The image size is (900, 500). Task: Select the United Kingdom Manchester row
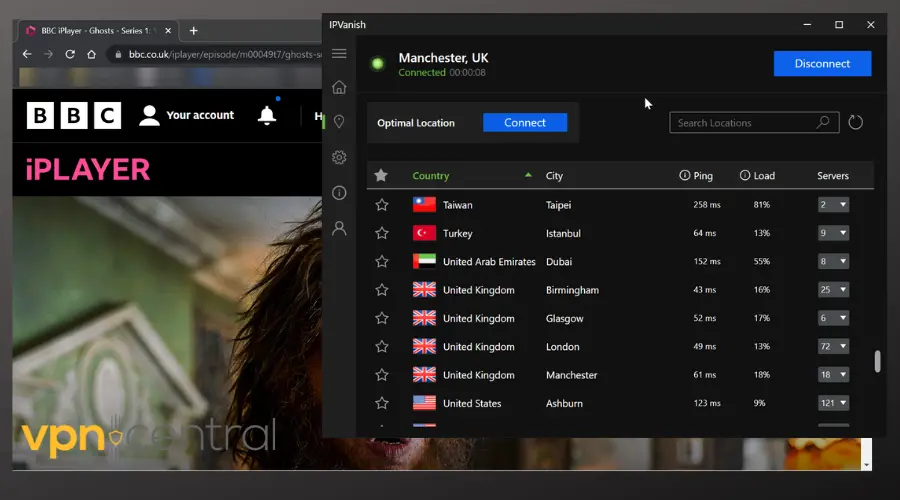(x=620, y=375)
